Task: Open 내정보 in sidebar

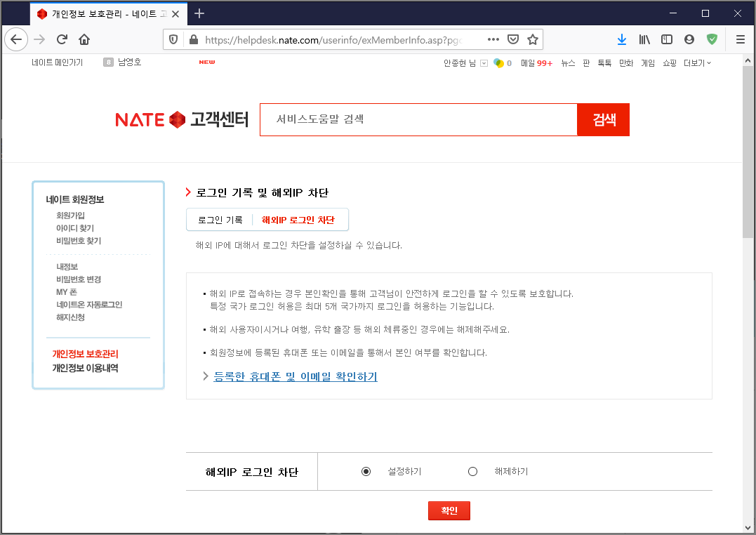Action: point(67,267)
